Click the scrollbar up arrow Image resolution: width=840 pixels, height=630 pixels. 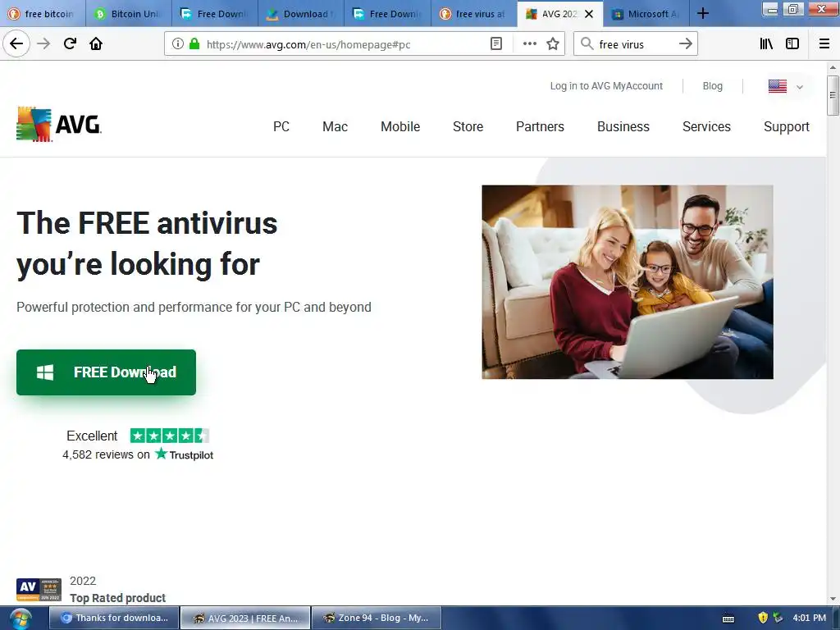coord(832,67)
